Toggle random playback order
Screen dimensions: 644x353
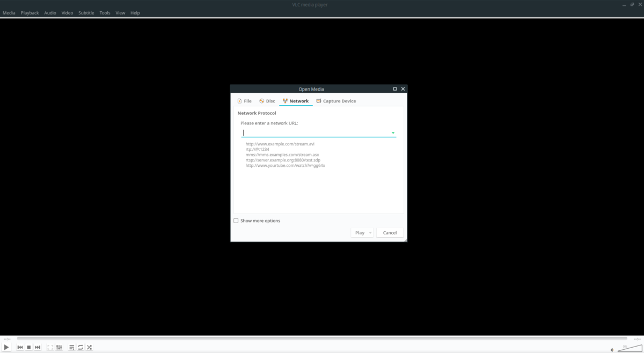[89, 347]
